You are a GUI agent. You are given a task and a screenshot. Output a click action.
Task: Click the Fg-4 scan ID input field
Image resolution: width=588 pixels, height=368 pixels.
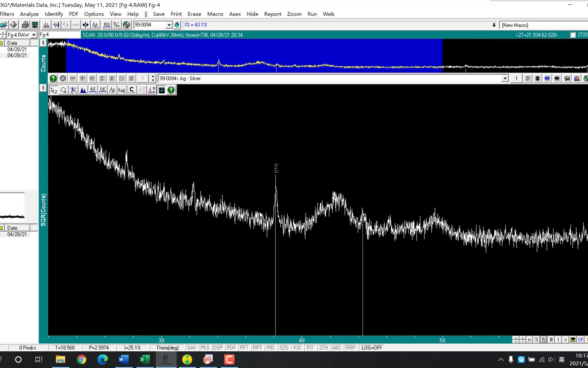(60, 35)
